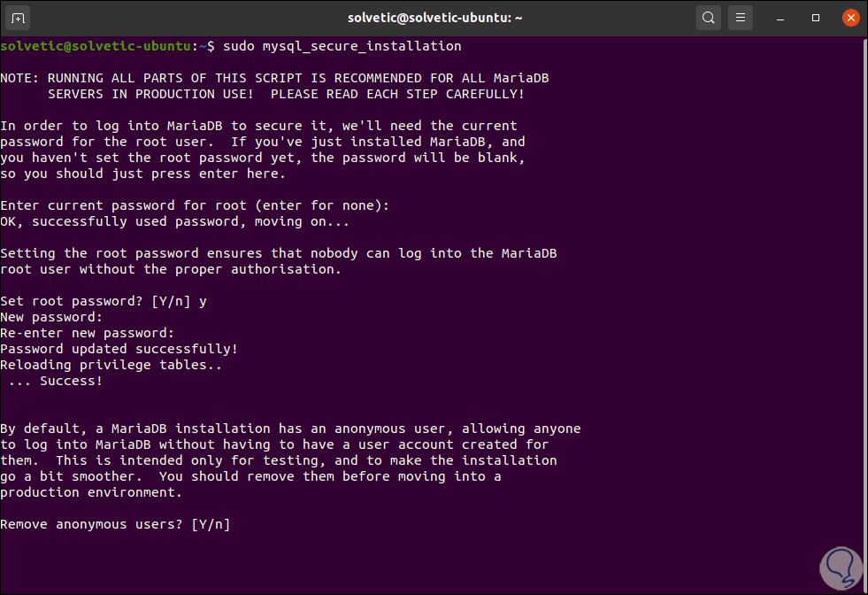Open a new terminal tab
The height and width of the screenshot is (595, 868).
pos(20,17)
